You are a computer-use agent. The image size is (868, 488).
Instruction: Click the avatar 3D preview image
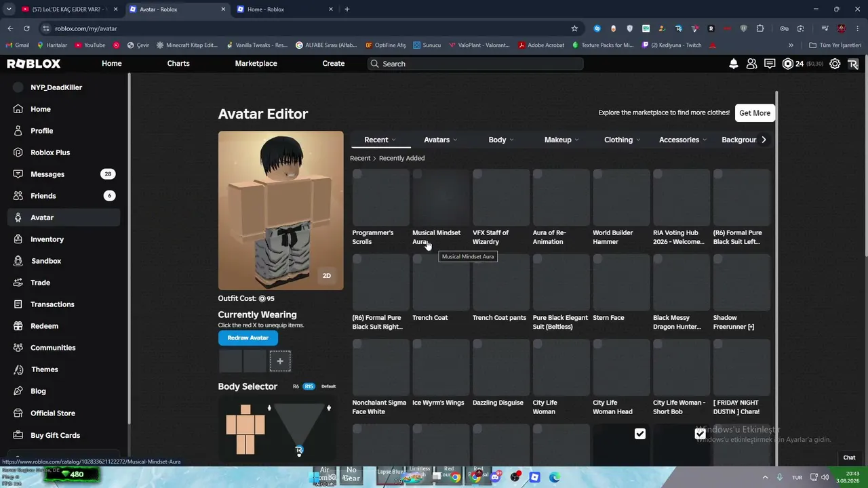coord(281,210)
